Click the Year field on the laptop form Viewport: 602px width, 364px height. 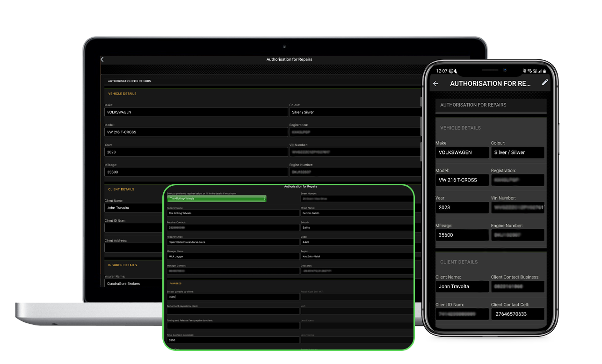pos(196,152)
